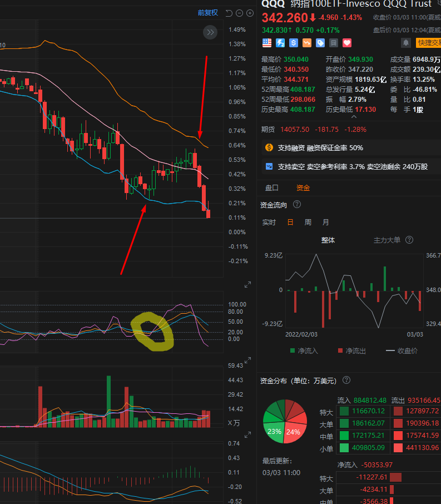
Task: Click the 支持卖空 short selling banner
Action: (351, 166)
